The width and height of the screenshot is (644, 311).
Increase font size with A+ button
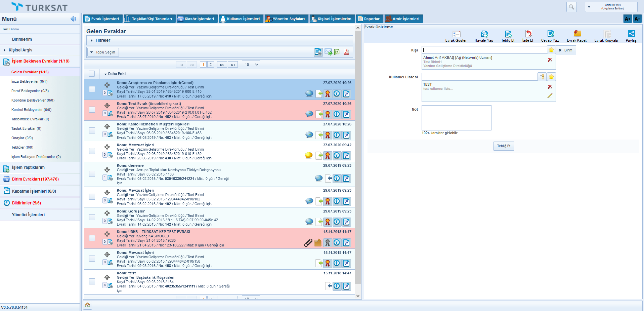(627, 19)
